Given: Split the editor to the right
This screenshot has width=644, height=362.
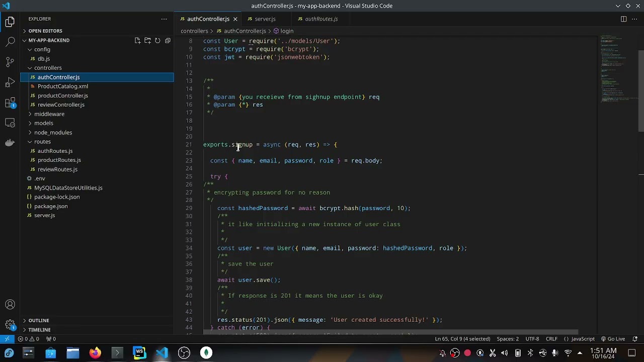Looking at the screenshot, I should click(x=623, y=19).
